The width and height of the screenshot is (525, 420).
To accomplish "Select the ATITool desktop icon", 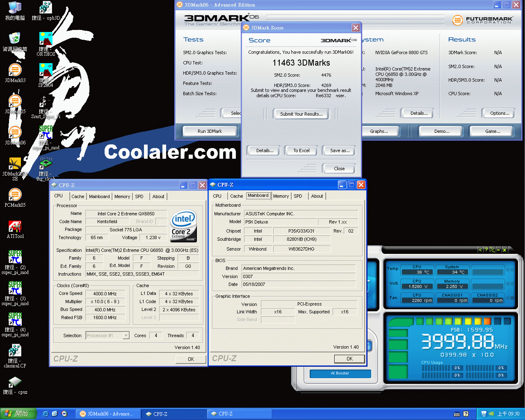I will tap(15, 229).
